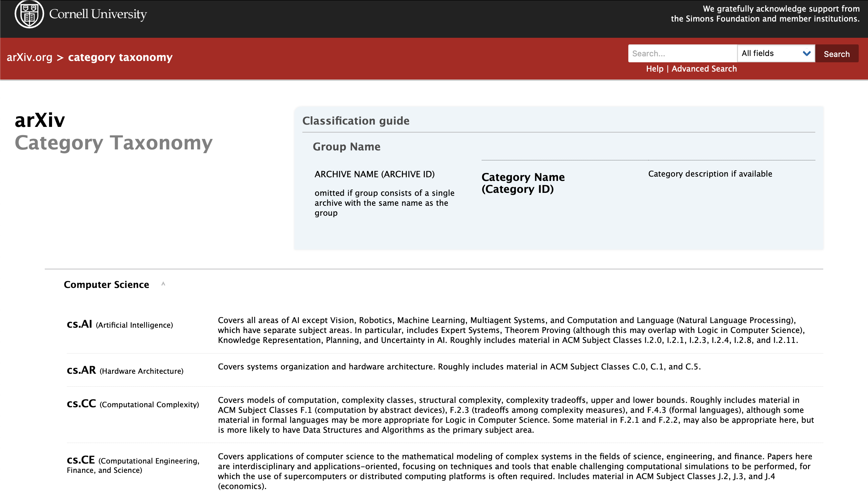Focus the Search text input field
Viewport: 868px width, 497px height.
[682, 54]
